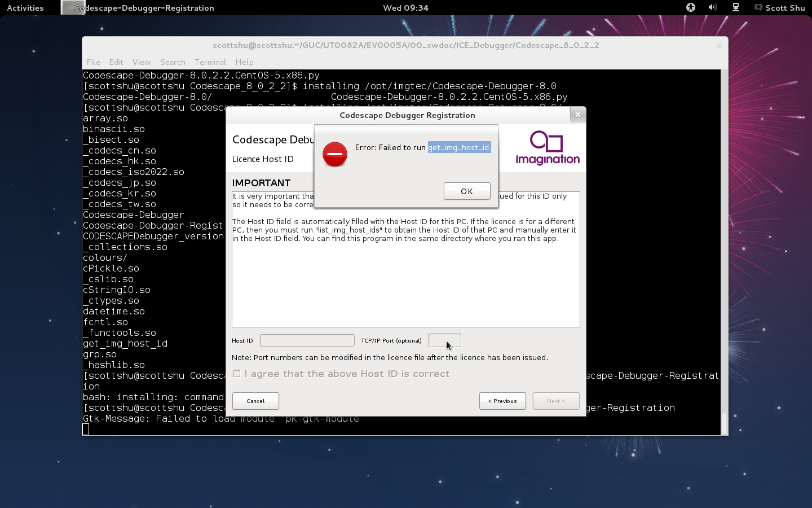812x508 pixels.
Task: Open the terminal Edit menu
Action: (x=116, y=62)
